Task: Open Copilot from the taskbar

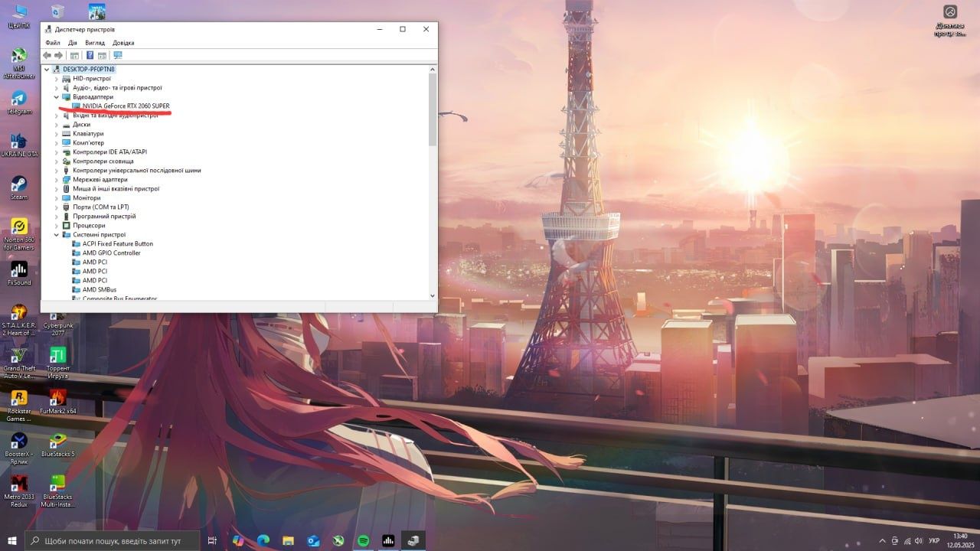Action: [x=237, y=540]
